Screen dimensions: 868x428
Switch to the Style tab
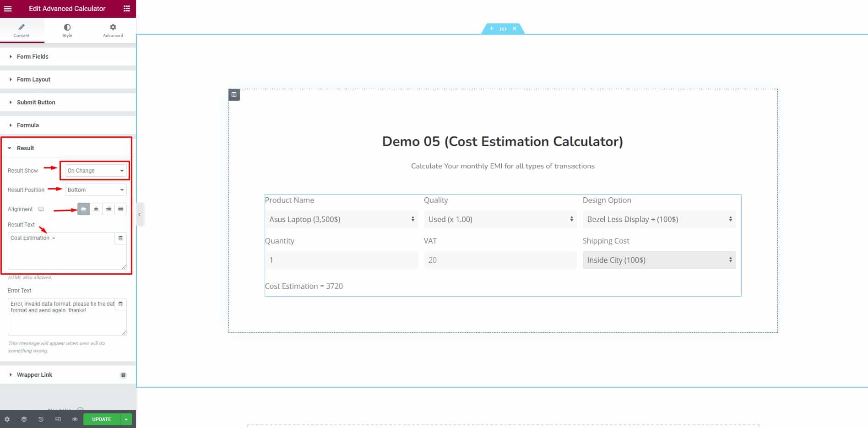pos(67,30)
